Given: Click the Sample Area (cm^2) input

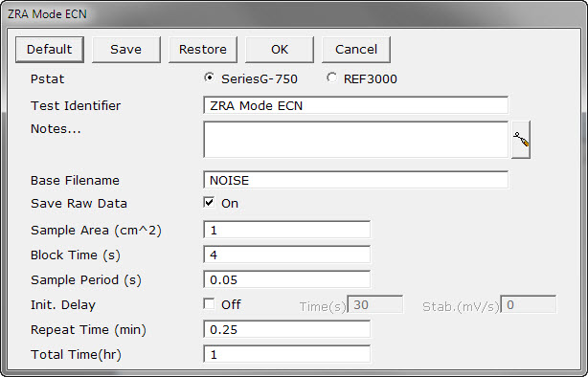Looking at the screenshot, I should [287, 230].
